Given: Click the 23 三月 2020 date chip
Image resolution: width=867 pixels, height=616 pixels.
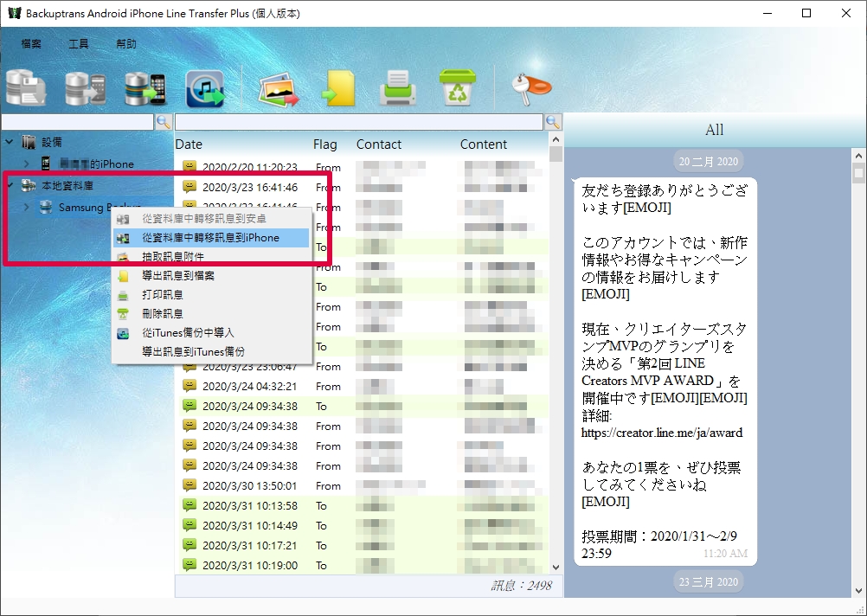Looking at the screenshot, I should pos(709,581).
